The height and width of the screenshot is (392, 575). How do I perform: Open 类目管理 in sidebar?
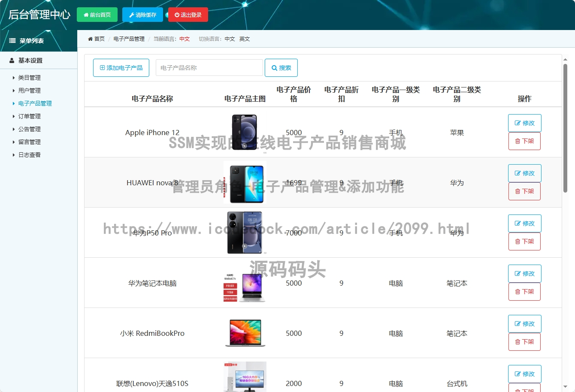tap(30, 78)
